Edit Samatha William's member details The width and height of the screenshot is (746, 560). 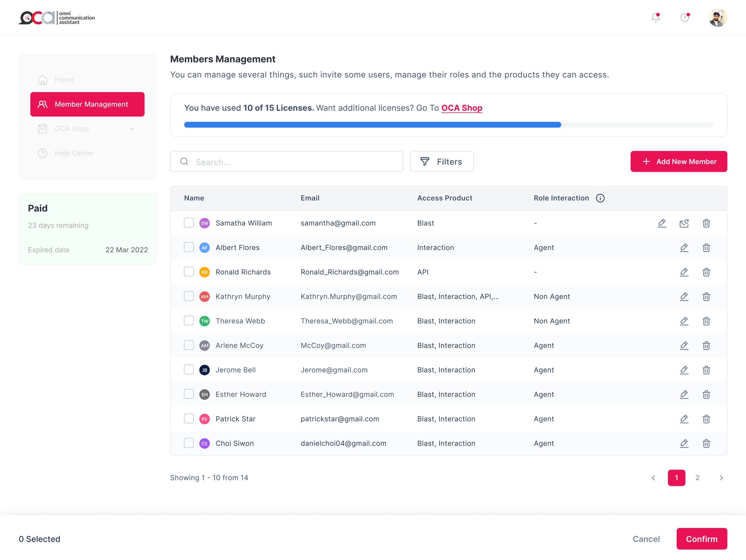662,223
